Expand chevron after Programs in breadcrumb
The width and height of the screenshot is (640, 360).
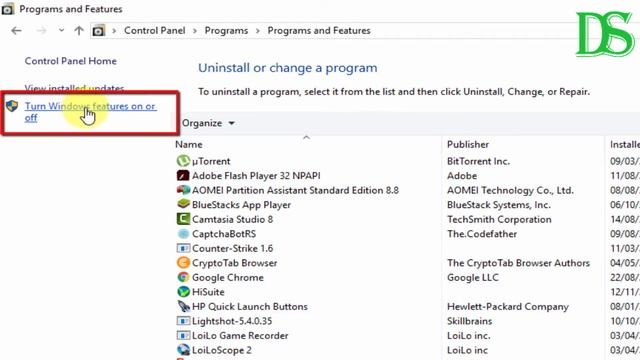(258, 31)
